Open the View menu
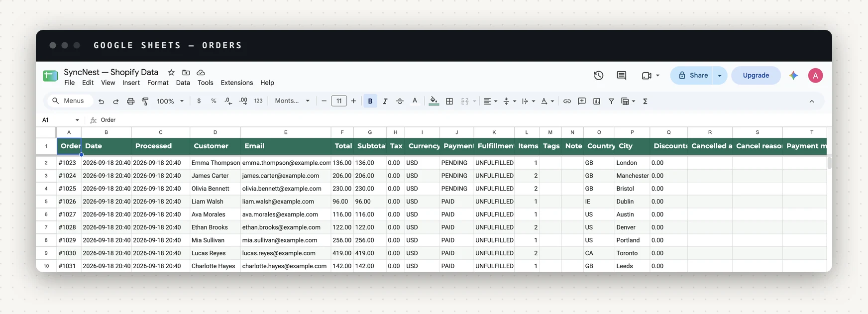868x314 pixels. 108,83
